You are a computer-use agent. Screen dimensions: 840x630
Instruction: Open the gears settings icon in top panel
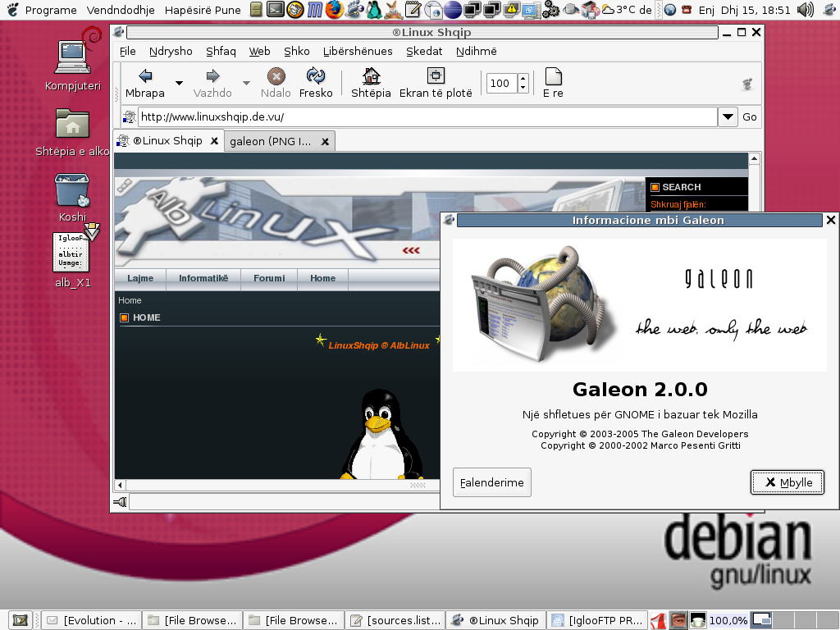click(x=550, y=9)
